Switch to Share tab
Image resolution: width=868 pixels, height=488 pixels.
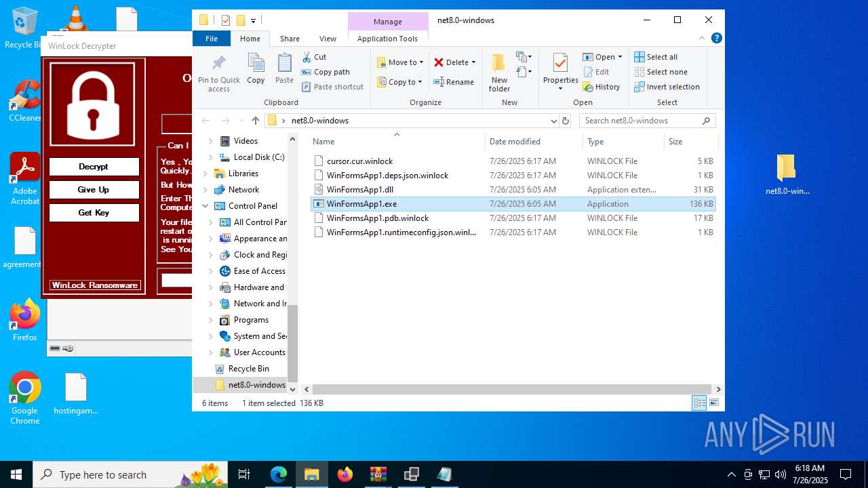click(x=290, y=39)
